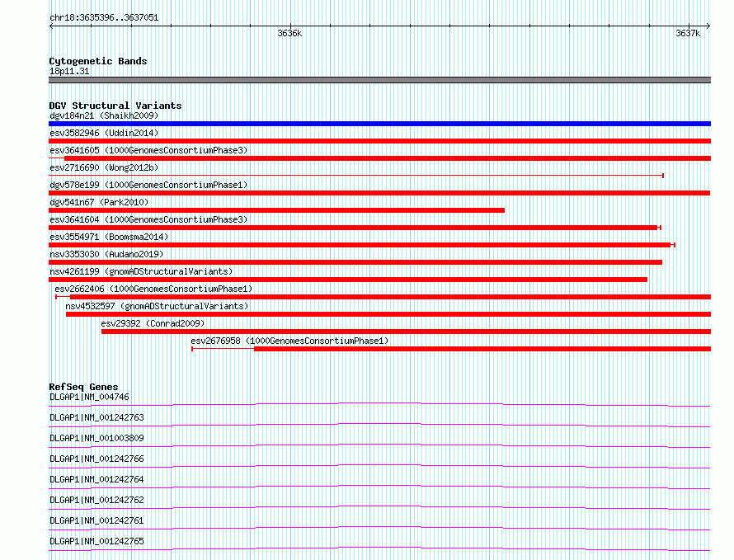Click the DLGAP1|NM_001242764 transcript label
The width and height of the screenshot is (734, 560).
pos(96,479)
